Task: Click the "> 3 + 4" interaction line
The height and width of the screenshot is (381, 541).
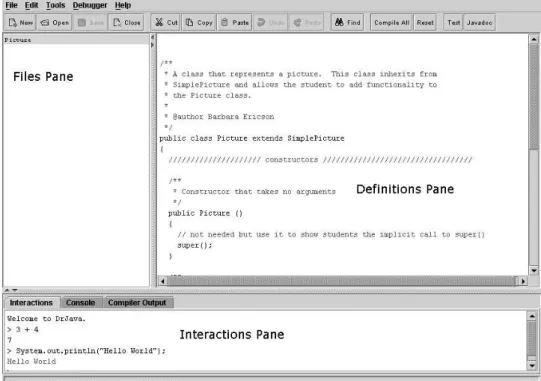Action: [x=23, y=330]
